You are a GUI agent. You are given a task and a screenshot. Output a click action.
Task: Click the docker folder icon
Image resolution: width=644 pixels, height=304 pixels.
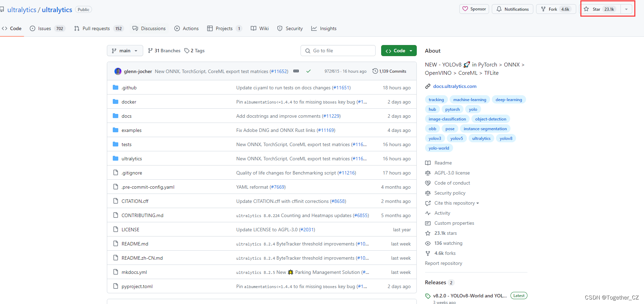pyautogui.click(x=116, y=102)
